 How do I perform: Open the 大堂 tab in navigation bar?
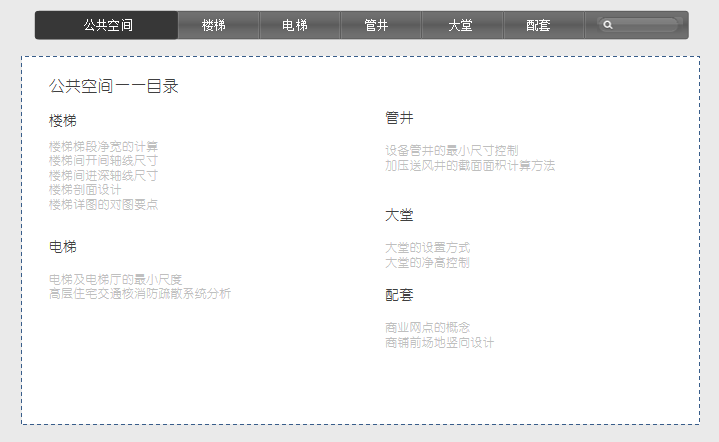coord(460,25)
